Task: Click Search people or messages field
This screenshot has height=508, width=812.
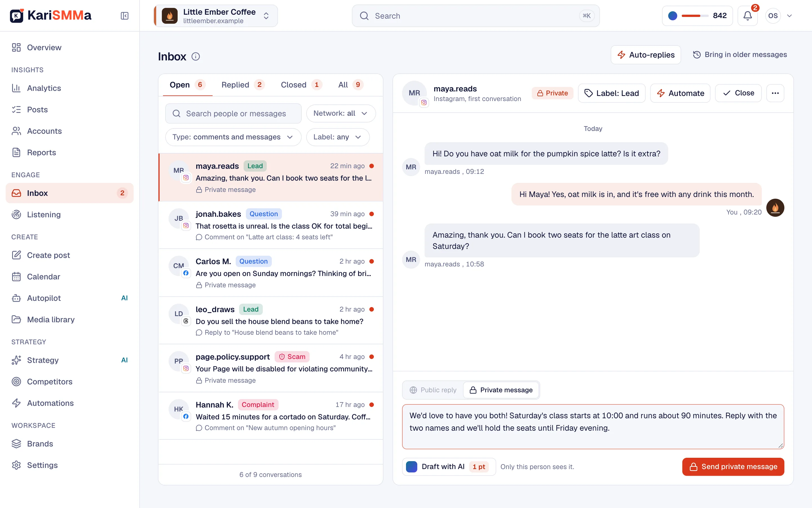Action: click(233, 113)
